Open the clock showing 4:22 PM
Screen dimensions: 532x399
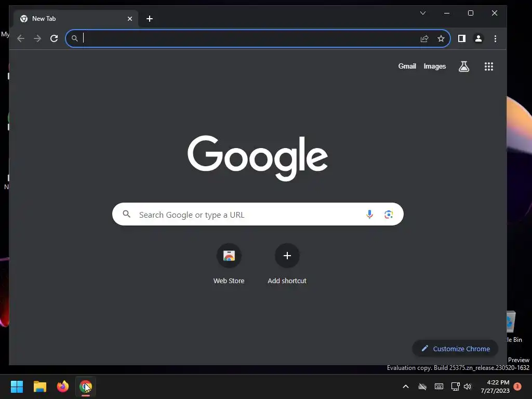tap(495, 387)
